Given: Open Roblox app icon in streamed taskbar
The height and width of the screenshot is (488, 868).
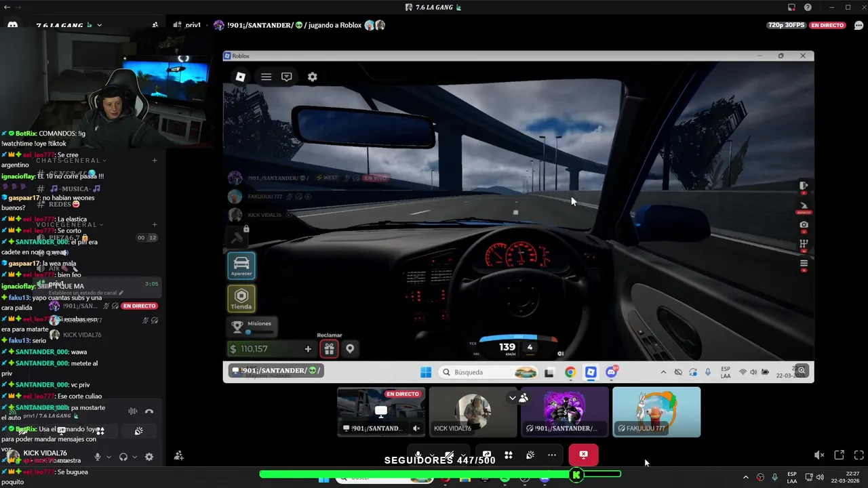Looking at the screenshot, I should (x=591, y=372).
